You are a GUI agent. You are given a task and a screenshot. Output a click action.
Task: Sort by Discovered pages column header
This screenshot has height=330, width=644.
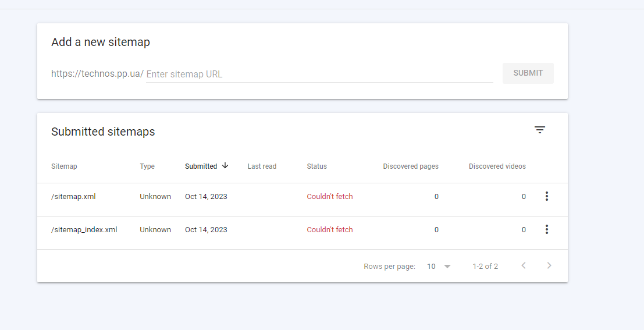[x=411, y=166]
